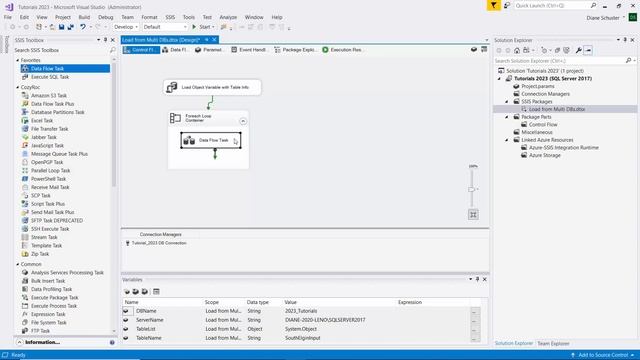The width and height of the screenshot is (640, 360).
Task: Click the Undo toolbar icon
Action: click(x=83, y=27)
